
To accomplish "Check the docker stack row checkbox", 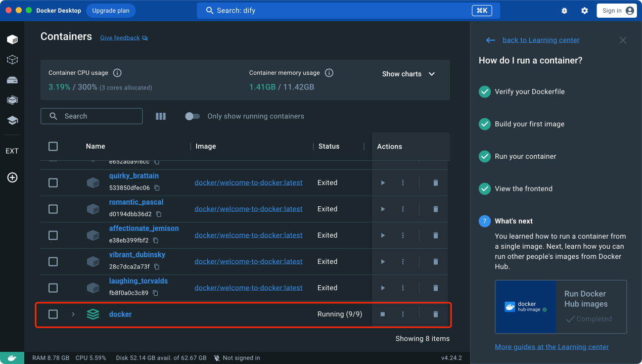I will (x=53, y=314).
